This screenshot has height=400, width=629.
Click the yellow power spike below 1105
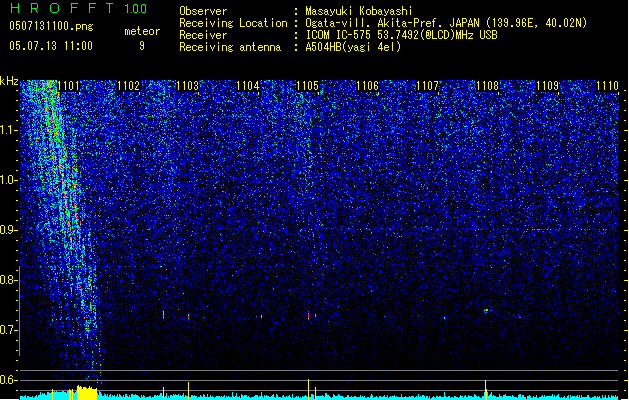pyautogui.click(x=308, y=388)
